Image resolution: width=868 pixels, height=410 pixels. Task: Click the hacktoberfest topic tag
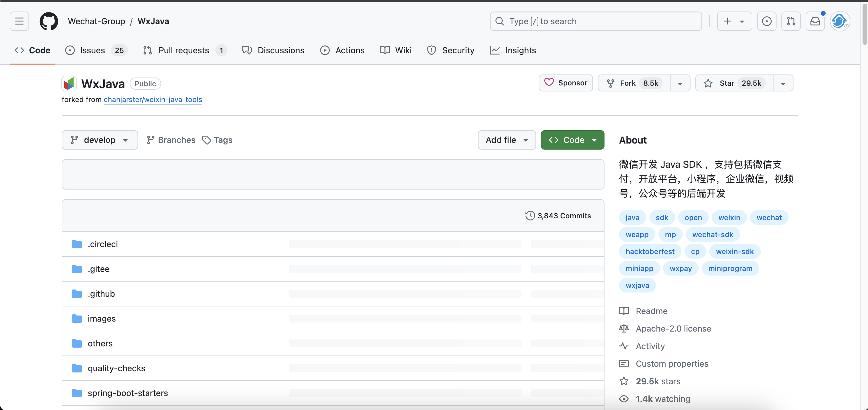pos(650,251)
